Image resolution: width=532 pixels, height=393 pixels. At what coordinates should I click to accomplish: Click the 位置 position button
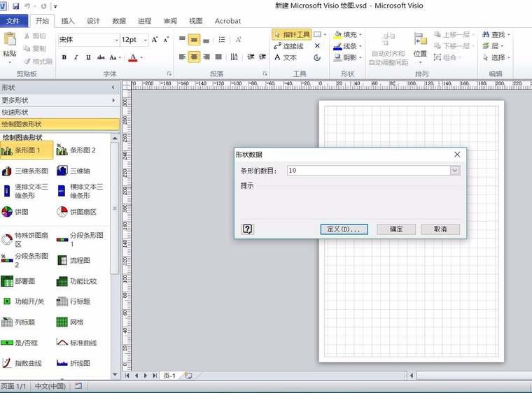point(421,48)
